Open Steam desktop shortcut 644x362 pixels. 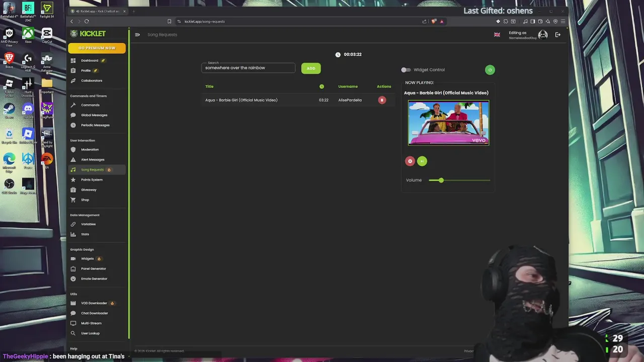(x=9, y=110)
